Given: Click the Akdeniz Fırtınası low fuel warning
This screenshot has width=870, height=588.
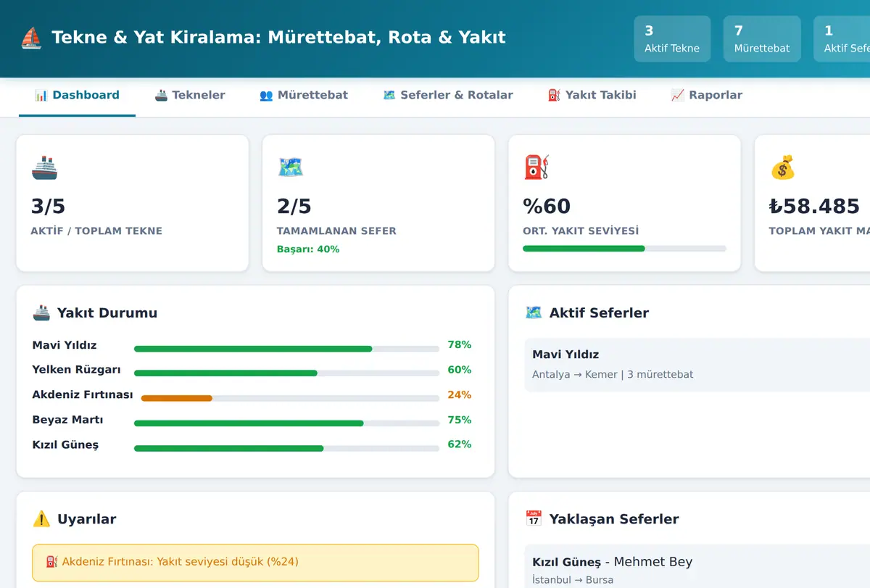Looking at the screenshot, I should (255, 563).
